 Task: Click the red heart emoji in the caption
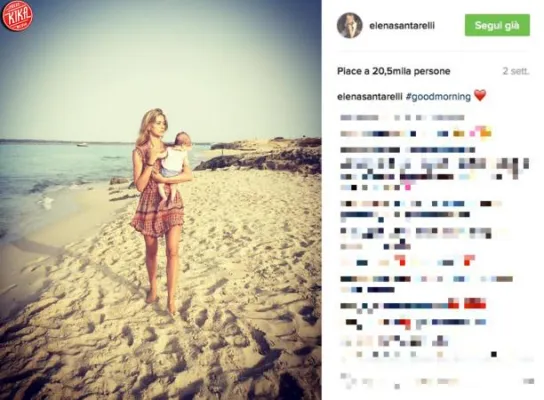480,95
